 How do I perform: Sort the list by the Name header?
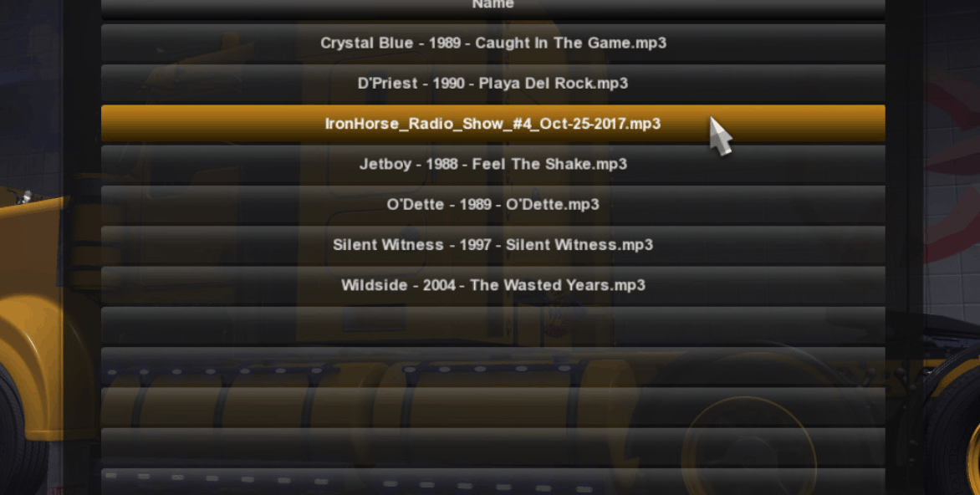point(493,7)
